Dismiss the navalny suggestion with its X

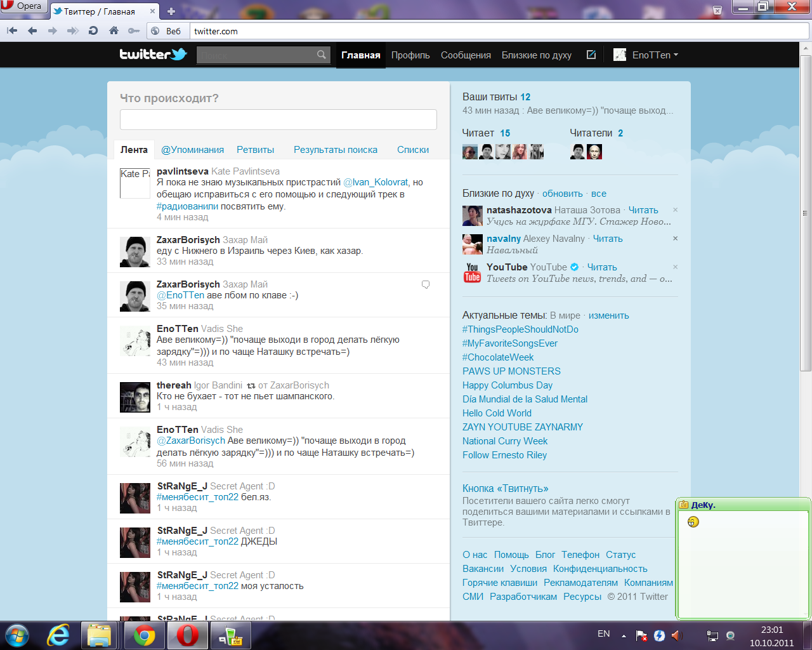click(x=675, y=239)
